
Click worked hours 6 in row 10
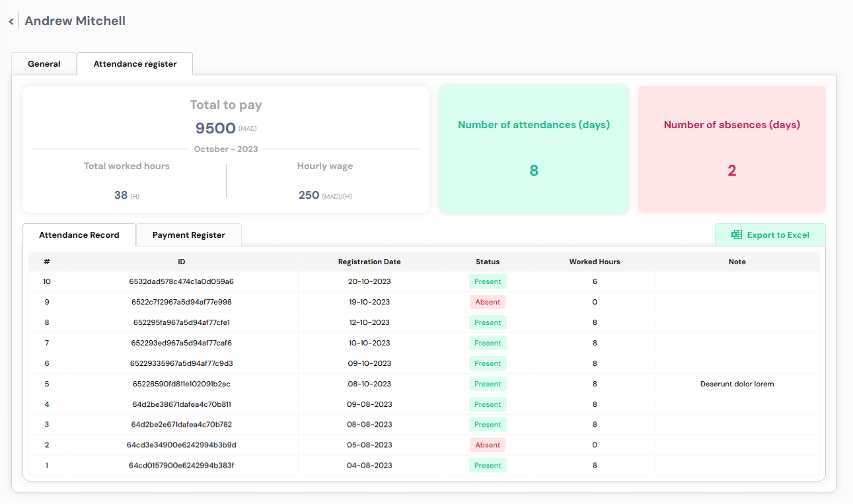pos(595,282)
